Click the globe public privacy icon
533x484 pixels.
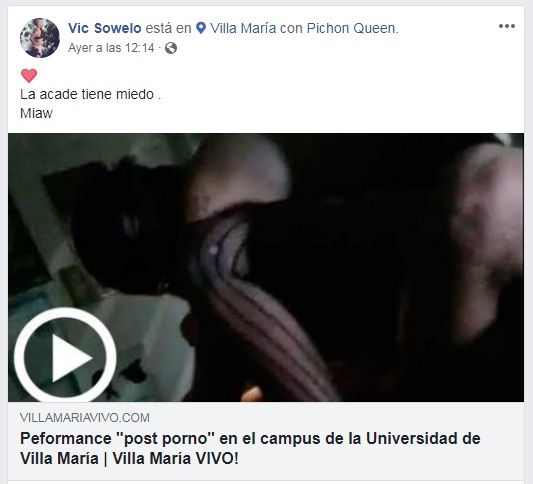[171, 48]
